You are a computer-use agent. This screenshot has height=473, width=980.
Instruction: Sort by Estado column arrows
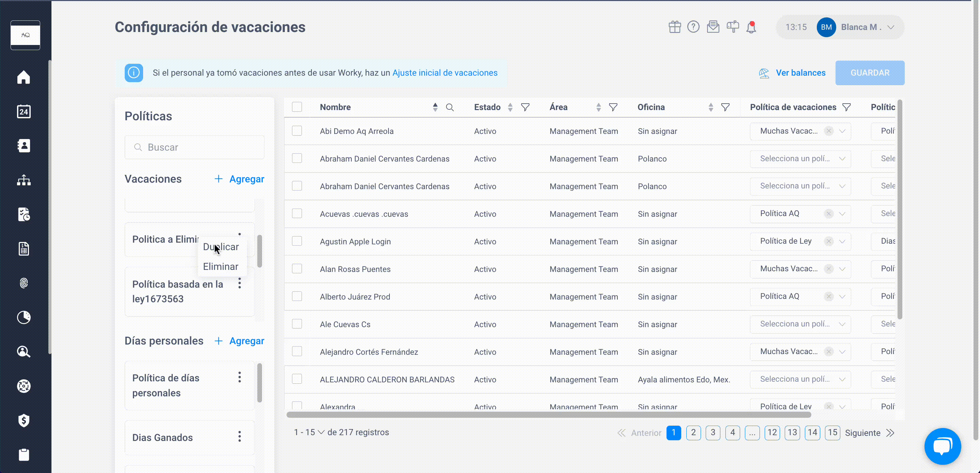[510, 107]
